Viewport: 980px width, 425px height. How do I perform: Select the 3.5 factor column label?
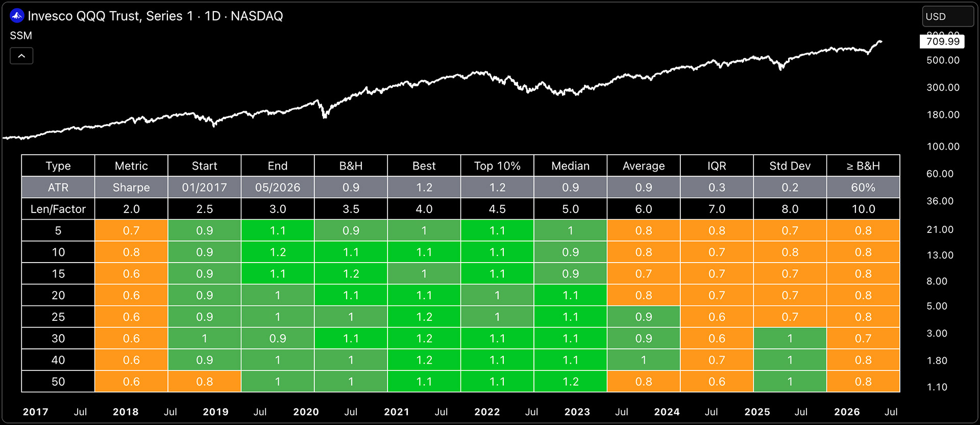[351, 209]
